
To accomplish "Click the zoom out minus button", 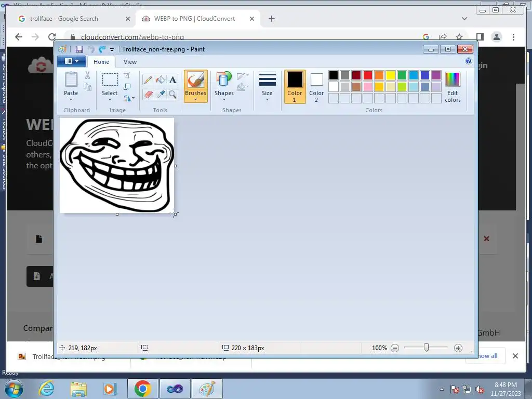I will coord(395,348).
